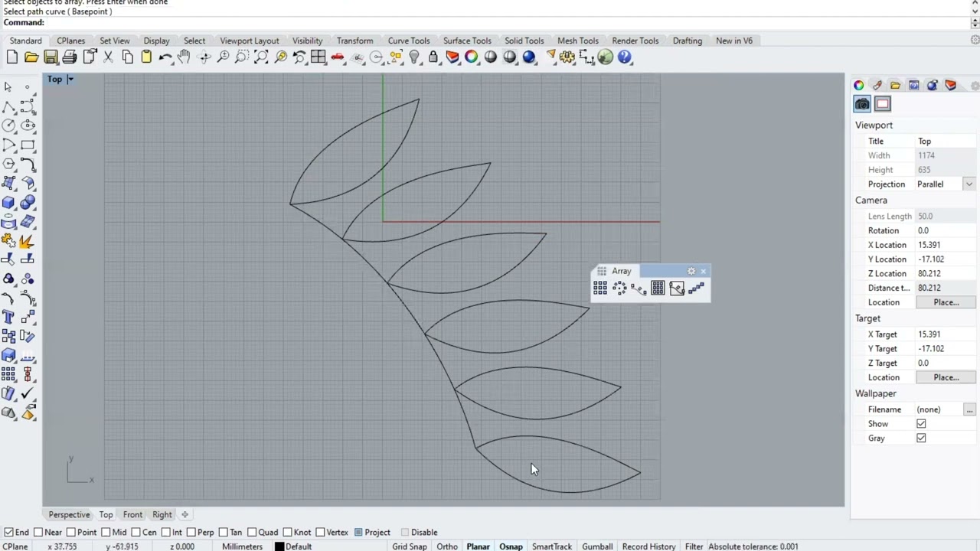
Task: Open the Projection dropdown
Action: click(969, 184)
